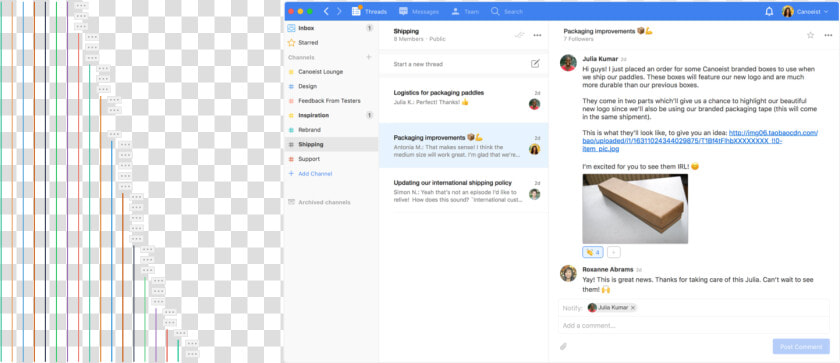Click the Search field in top bar
This screenshot has width=840, height=363.
(x=507, y=11)
